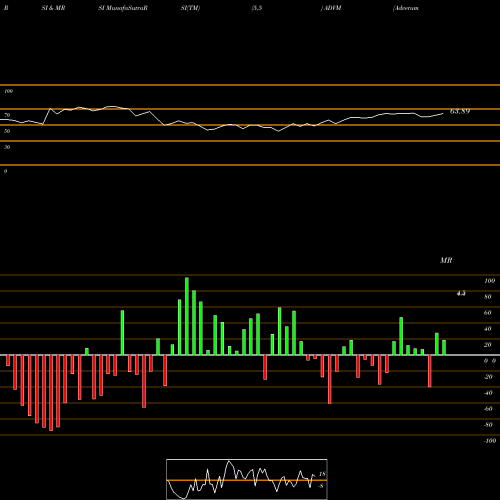Screen dimensions: 500x500
Task: Click the -8 label in mini chart
Action: click(321, 486)
